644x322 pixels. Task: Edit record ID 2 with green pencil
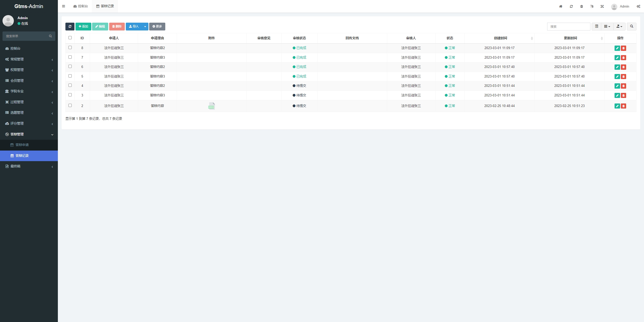[617, 106]
